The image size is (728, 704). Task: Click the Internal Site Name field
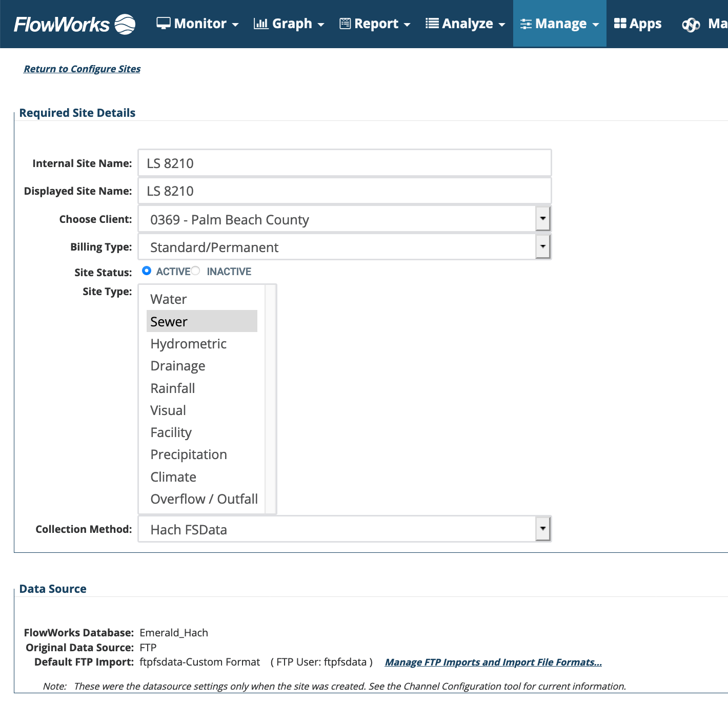(x=345, y=163)
